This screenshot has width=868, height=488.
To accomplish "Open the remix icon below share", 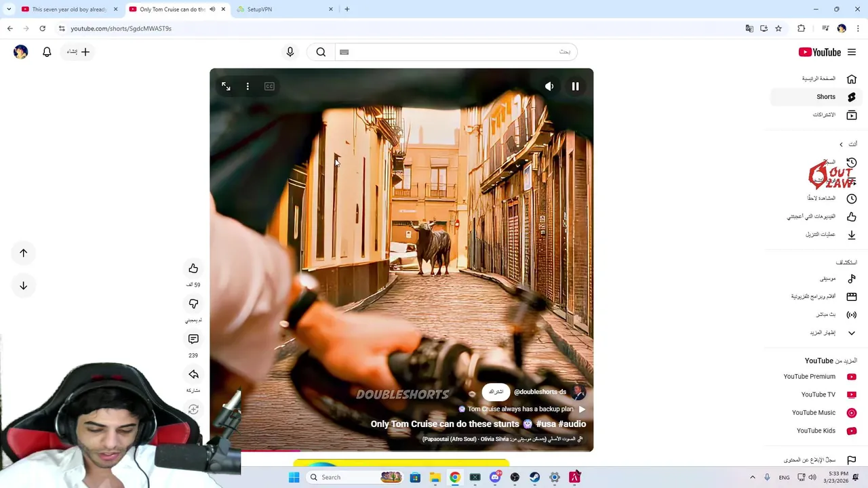I will click(193, 409).
